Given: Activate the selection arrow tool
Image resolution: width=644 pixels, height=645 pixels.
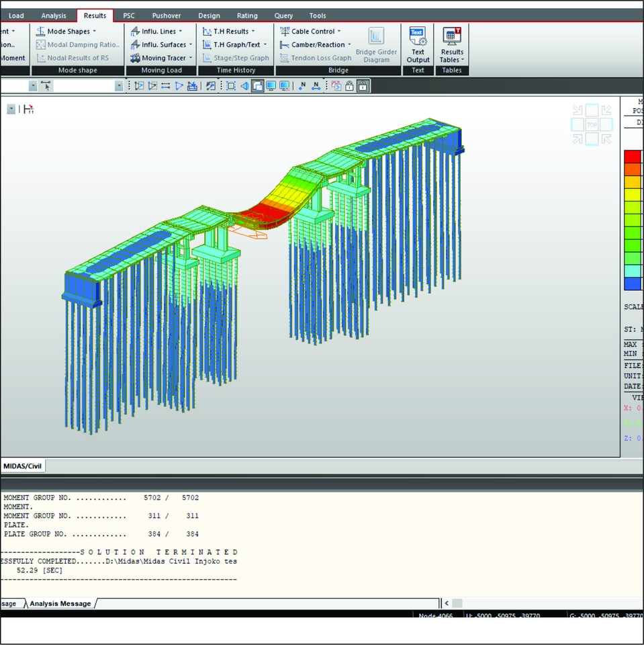Looking at the screenshot, I should 46,85.
